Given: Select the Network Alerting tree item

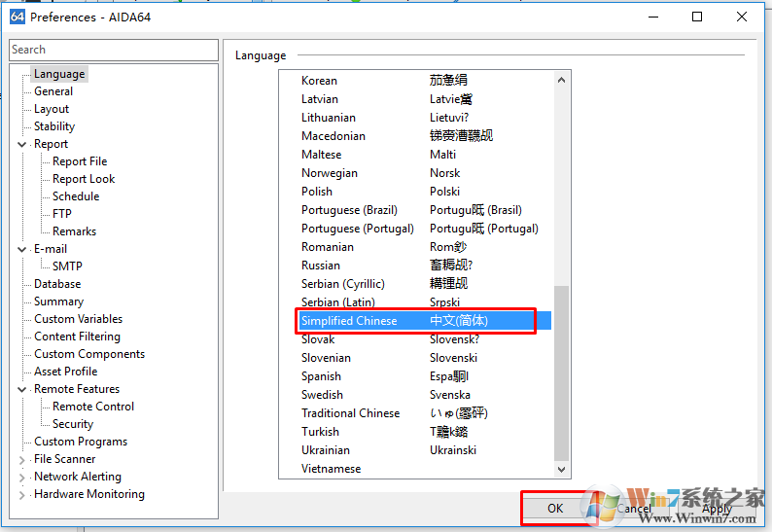Looking at the screenshot, I should [x=78, y=477].
